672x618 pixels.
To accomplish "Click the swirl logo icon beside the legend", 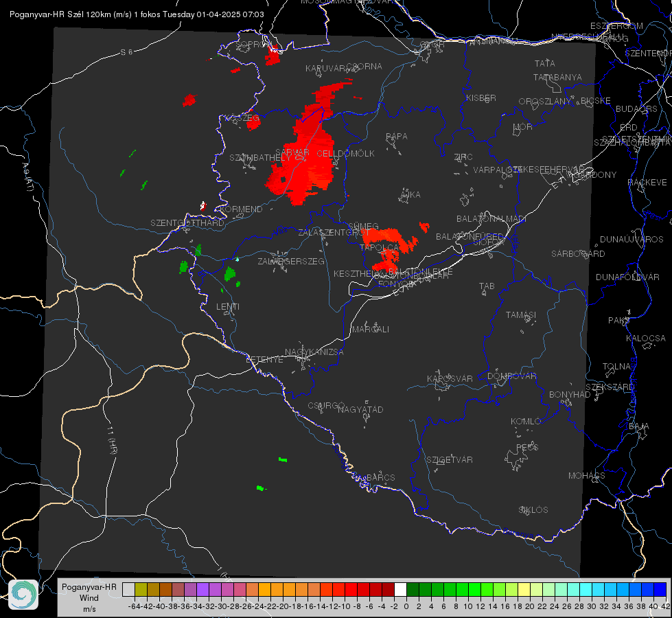I will coord(23,595).
